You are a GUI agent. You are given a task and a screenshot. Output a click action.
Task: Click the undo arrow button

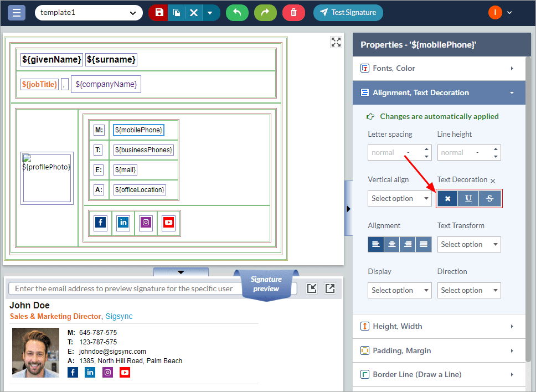(x=237, y=12)
